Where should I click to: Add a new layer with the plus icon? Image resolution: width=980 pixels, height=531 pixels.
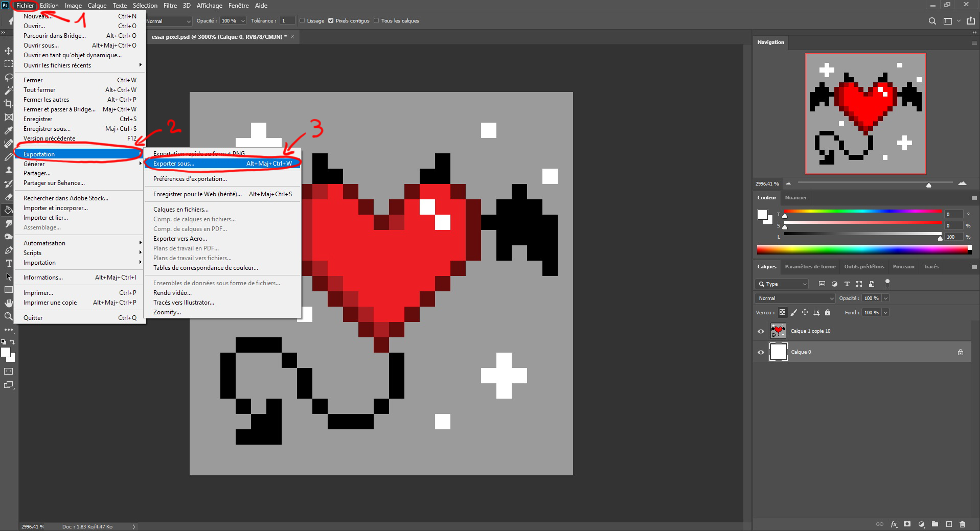pyautogui.click(x=949, y=524)
